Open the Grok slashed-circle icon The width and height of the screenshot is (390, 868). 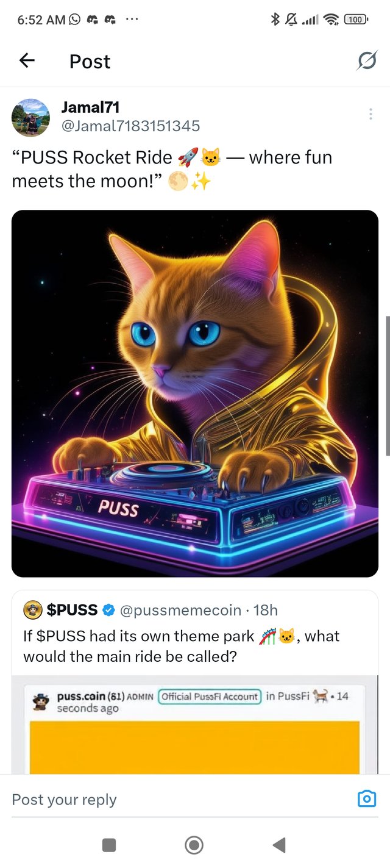pos(367,61)
